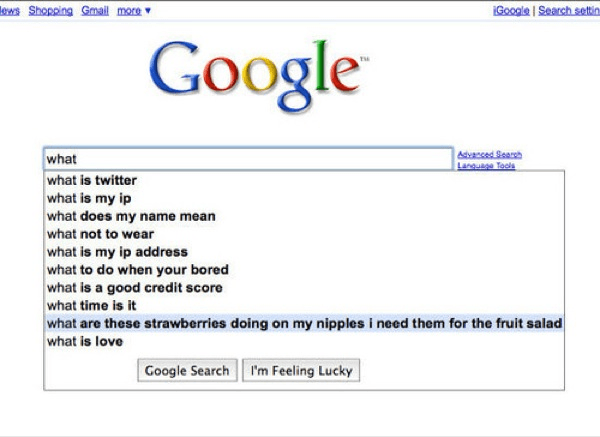600x437 pixels.
Task: Open the Shopping link
Action: 51,11
